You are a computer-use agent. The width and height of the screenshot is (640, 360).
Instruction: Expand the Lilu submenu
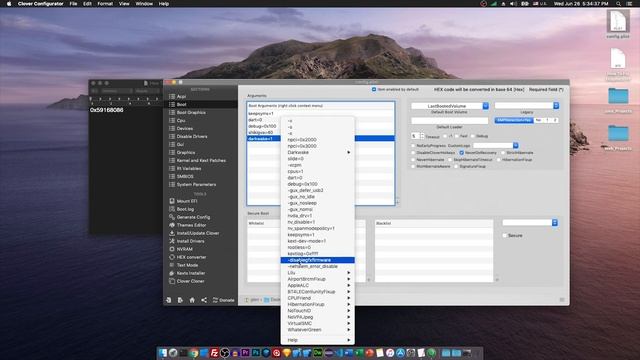[x=318, y=273]
